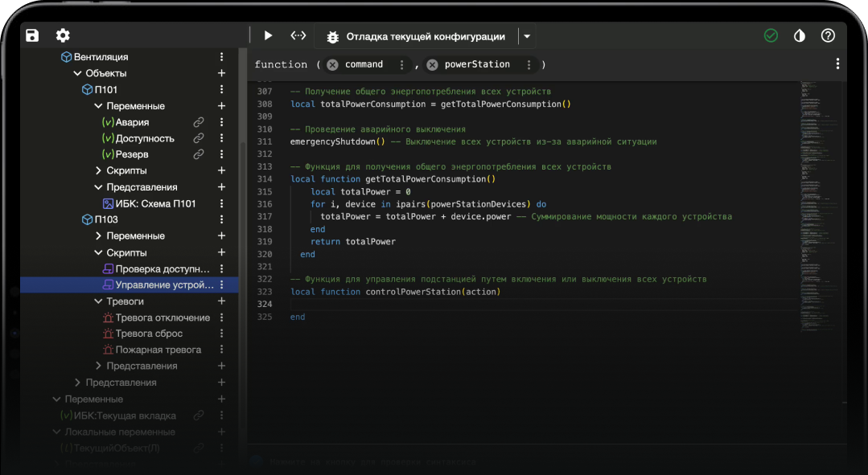Click link icon next to Авария variable
The image size is (868, 475).
(198, 122)
